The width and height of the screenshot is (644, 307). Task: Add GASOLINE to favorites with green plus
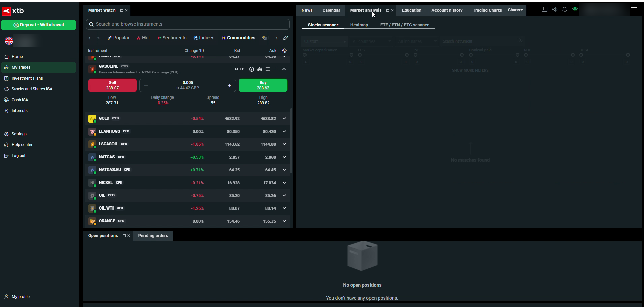[x=276, y=69]
